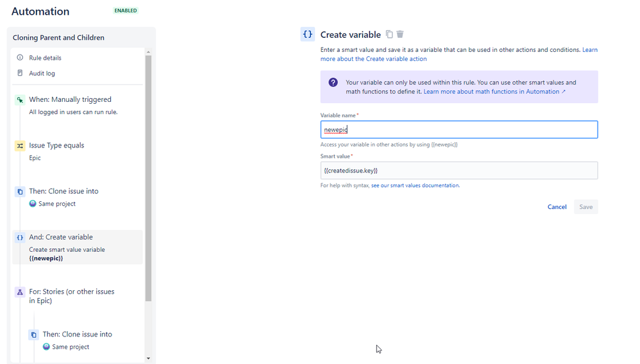Viewport: 640px width, 364px height.
Task: Open Learn more about Create variable action link
Action: (x=373, y=59)
